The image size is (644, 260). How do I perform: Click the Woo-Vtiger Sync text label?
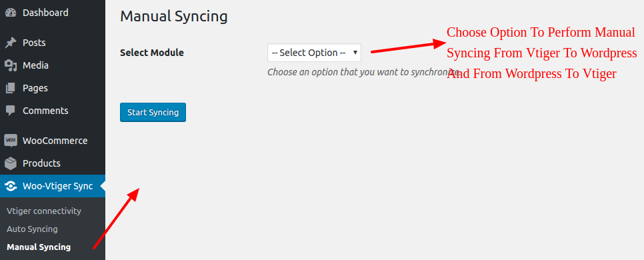click(58, 186)
